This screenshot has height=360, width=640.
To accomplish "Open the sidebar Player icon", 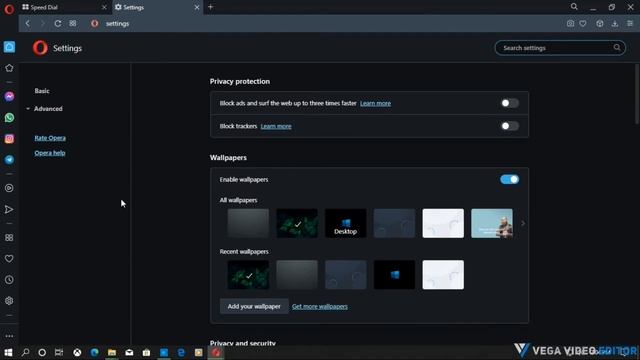I will point(9,188).
